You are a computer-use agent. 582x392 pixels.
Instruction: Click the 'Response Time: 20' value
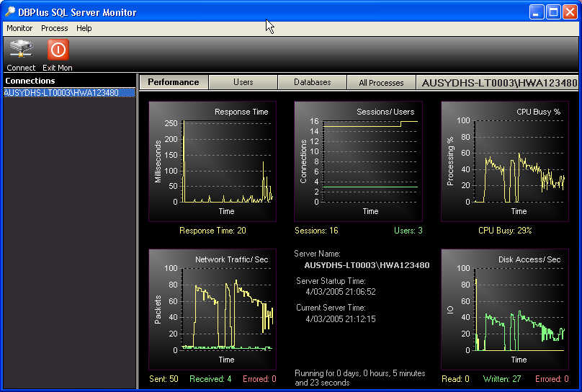click(212, 231)
